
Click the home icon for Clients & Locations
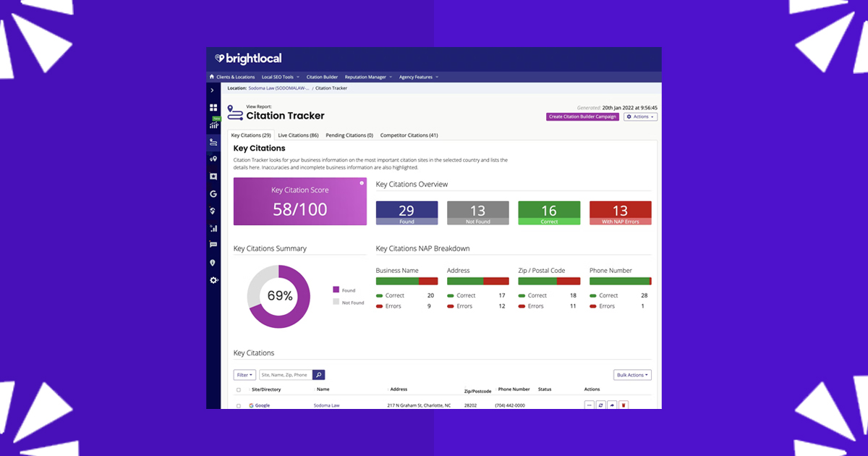(x=212, y=77)
